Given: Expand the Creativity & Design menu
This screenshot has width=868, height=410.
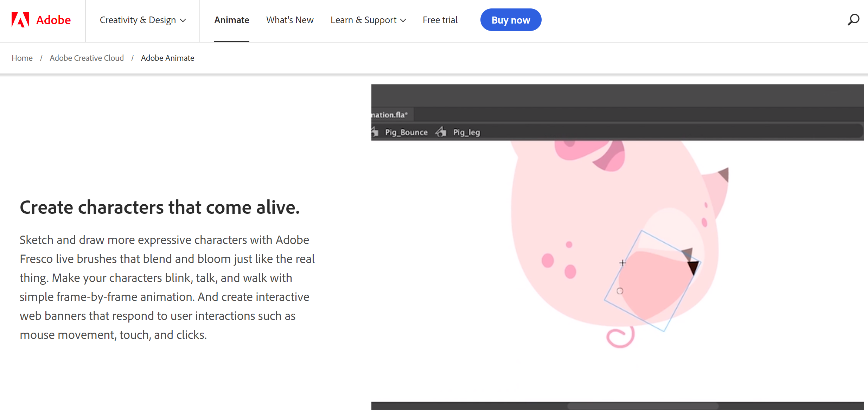Looking at the screenshot, I should tap(142, 20).
